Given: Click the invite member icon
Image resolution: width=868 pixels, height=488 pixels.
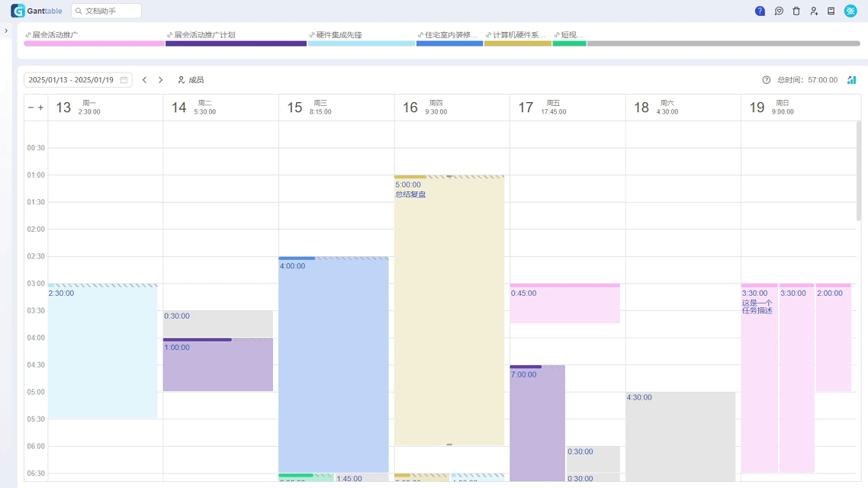Looking at the screenshot, I should pyautogui.click(x=814, y=11).
